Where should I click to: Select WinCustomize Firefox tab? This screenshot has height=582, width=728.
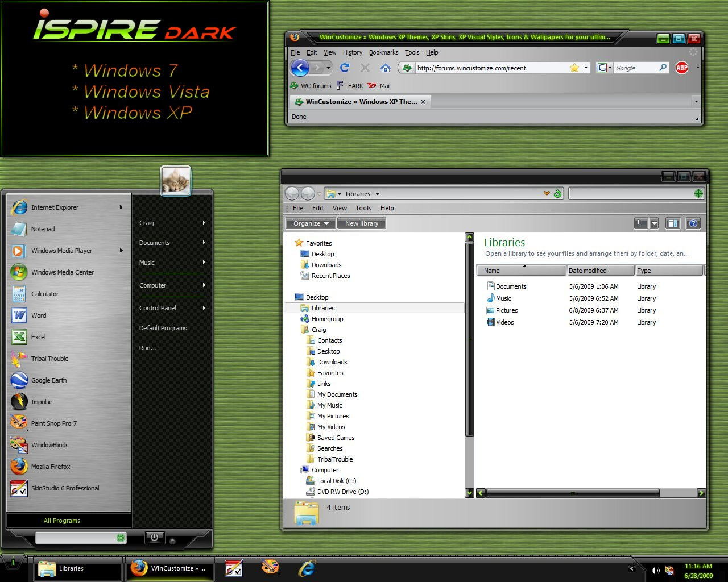click(361, 102)
